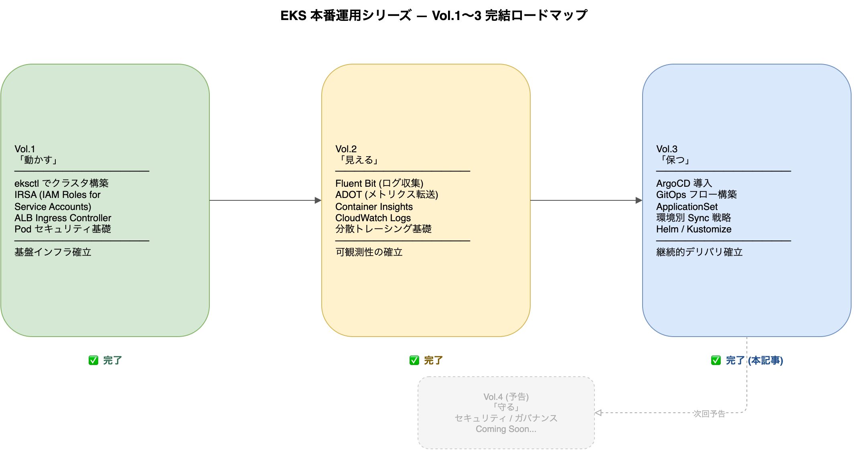Click the text "eksctl でクラスタ構築"
The width and height of the screenshot is (868, 450).
pyautogui.click(x=61, y=183)
